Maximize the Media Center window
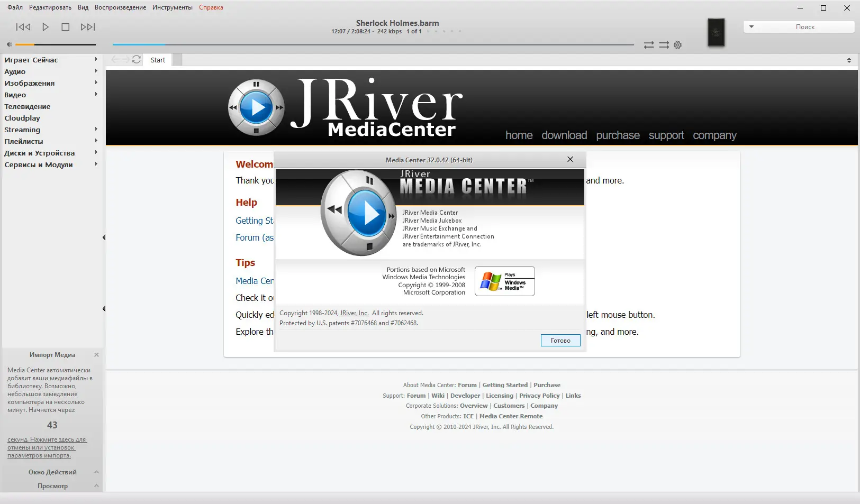This screenshot has height=504, width=860. pos(823,8)
